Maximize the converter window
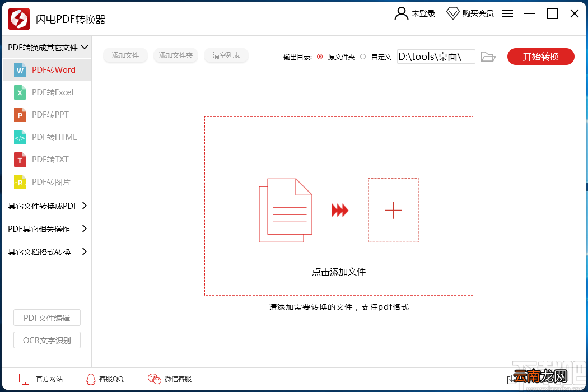The height and width of the screenshot is (392, 588). (x=552, y=13)
